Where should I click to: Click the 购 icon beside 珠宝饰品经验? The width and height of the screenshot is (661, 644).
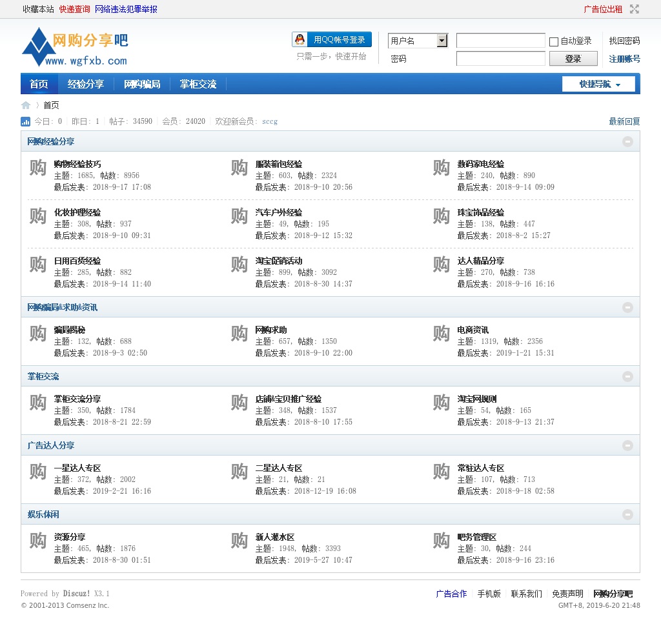pyautogui.click(x=442, y=216)
